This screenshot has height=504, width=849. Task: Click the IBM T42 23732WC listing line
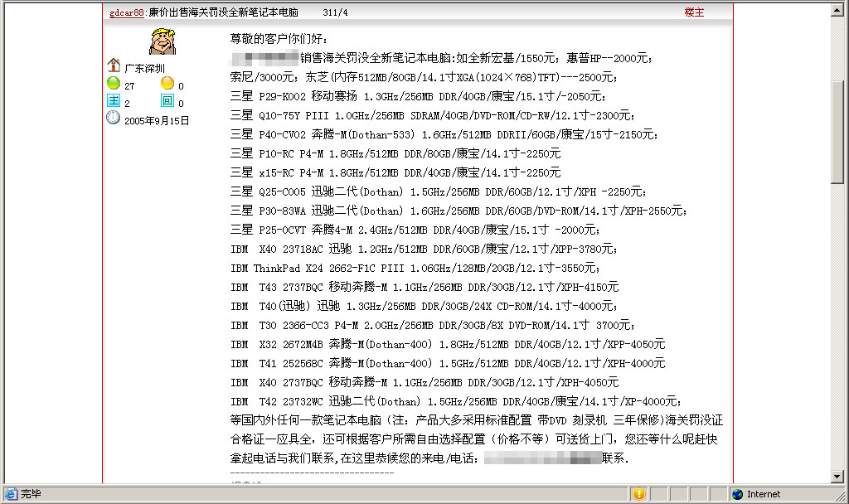pos(456,401)
